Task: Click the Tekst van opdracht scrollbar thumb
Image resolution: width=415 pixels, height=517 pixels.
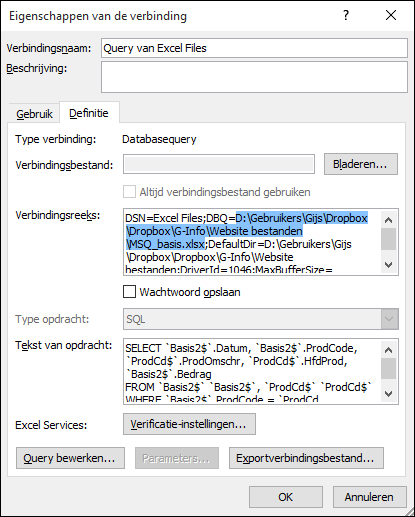Action: [x=388, y=368]
